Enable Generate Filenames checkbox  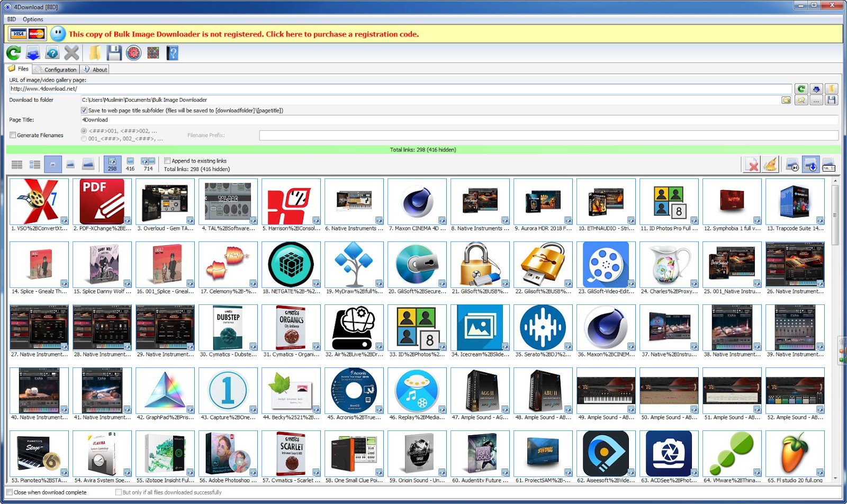13,135
